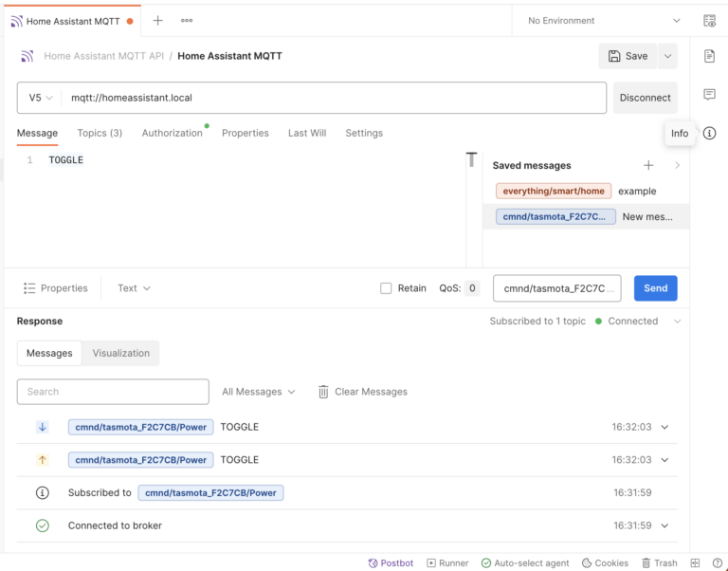Click the blue Send button
The height and width of the screenshot is (571, 728).
click(656, 288)
